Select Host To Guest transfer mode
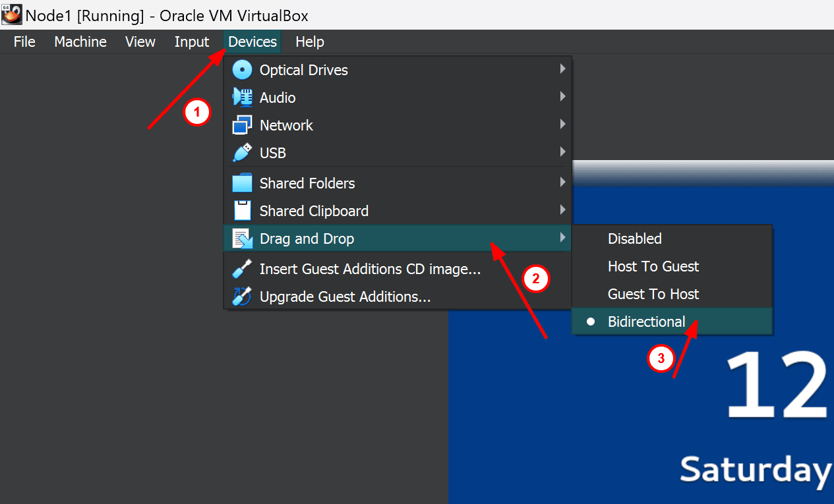Screen dimensions: 834x504 tap(653, 266)
